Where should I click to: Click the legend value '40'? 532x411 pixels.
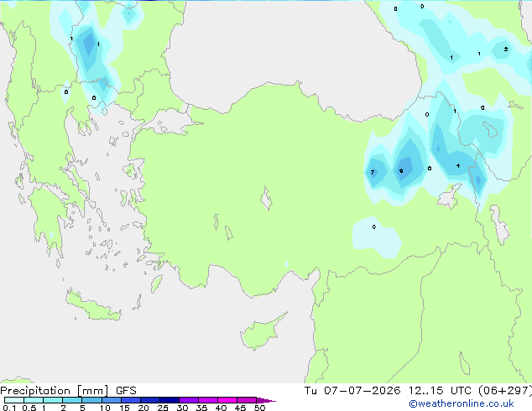click(221, 408)
